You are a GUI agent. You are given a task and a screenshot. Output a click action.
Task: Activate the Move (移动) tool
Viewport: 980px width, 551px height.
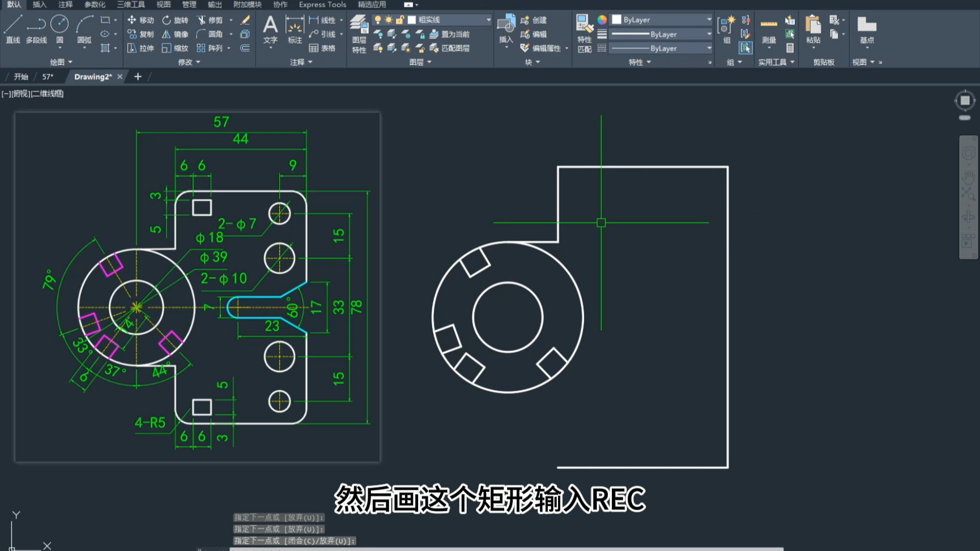coord(140,20)
